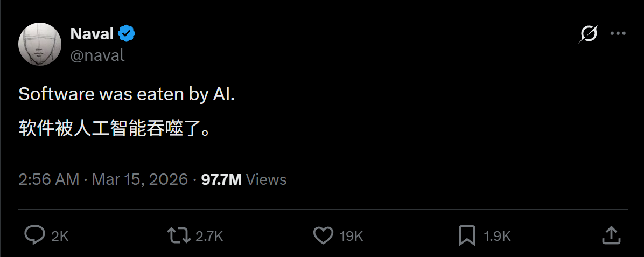Toggle the bookmark icon on the post
This screenshot has height=257, width=644.
pyautogui.click(x=466, y=235)
